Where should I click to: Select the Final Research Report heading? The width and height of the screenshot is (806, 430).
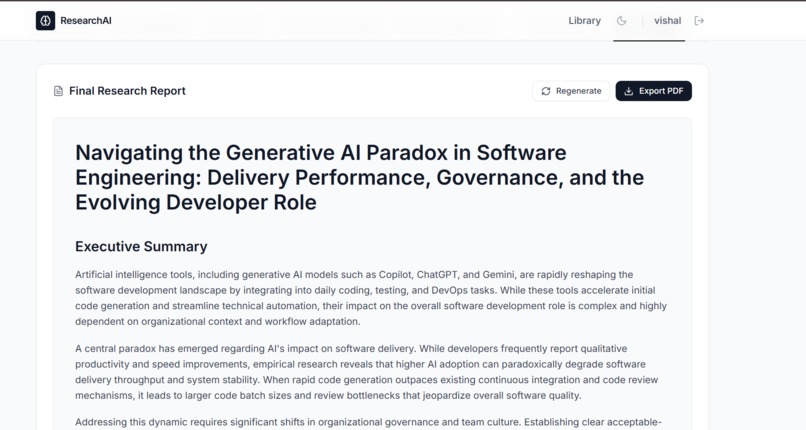coord(127,91)
